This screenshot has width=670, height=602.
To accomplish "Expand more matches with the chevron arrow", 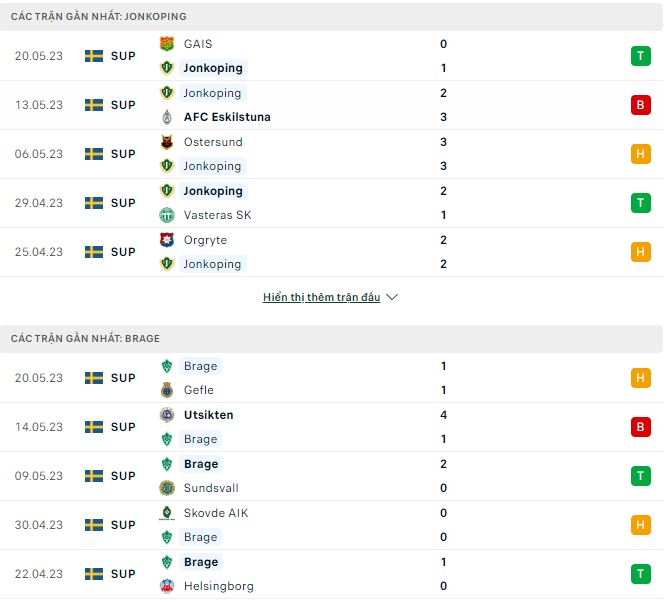I will click(x=392, y=298).
